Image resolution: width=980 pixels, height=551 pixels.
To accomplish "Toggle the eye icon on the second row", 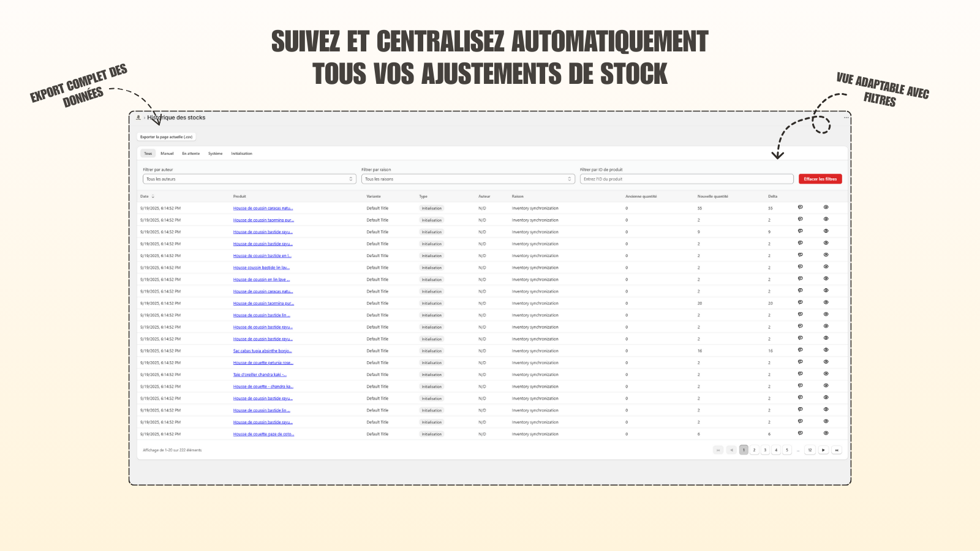I will coord(825,219).
